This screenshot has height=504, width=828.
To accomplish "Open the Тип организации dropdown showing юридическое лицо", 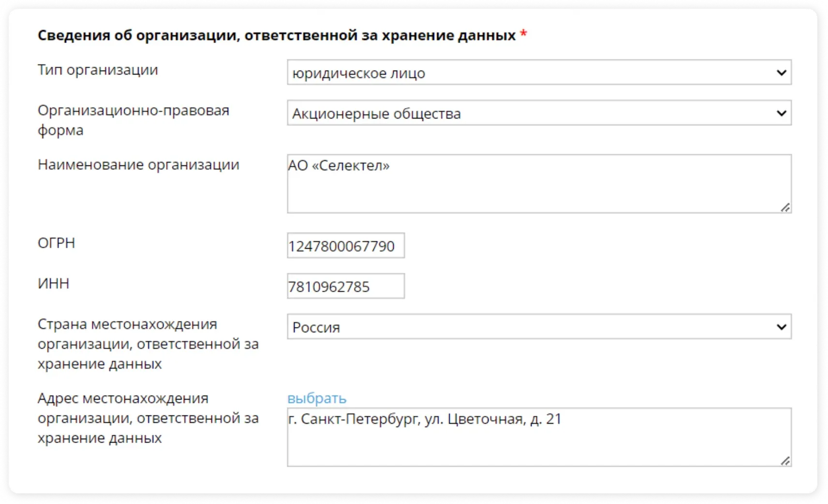I will pyautogui.click(x=484, y=73).
